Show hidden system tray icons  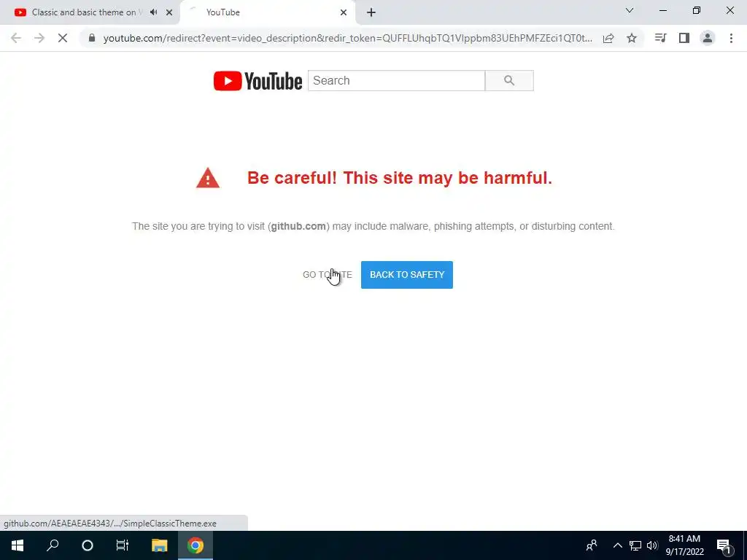click(617, 545)
